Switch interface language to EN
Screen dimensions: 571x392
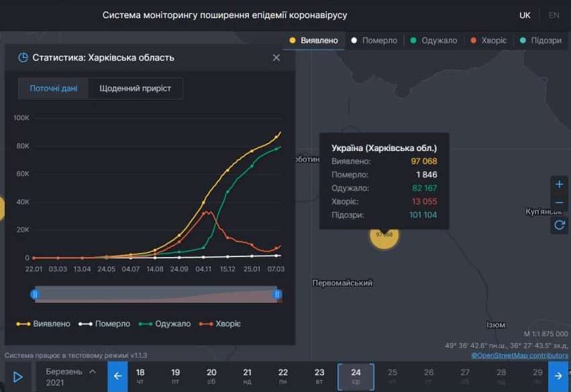(x=553, y=15)
